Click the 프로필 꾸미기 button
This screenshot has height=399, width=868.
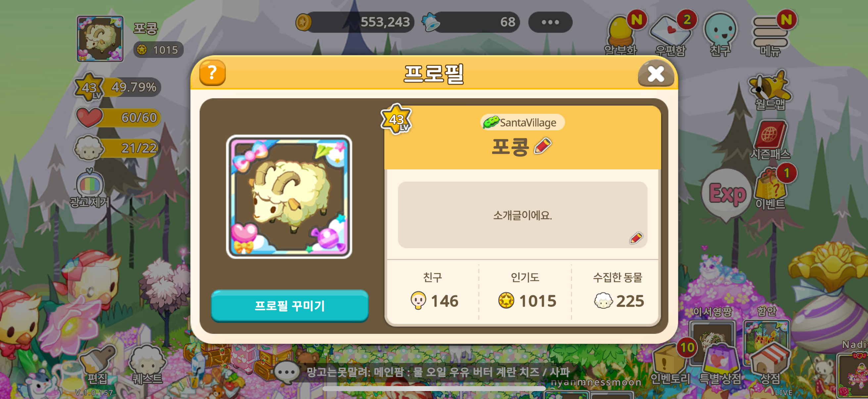click(289, 305)
